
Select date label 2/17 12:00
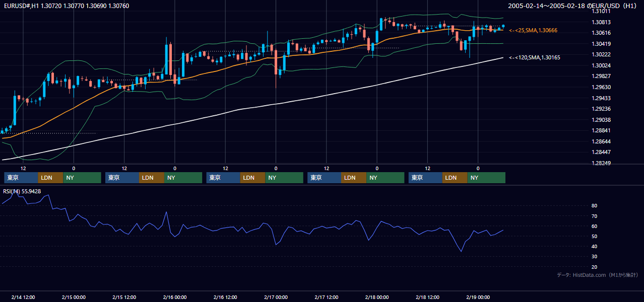pyautogui.click(x=327, y=297)
